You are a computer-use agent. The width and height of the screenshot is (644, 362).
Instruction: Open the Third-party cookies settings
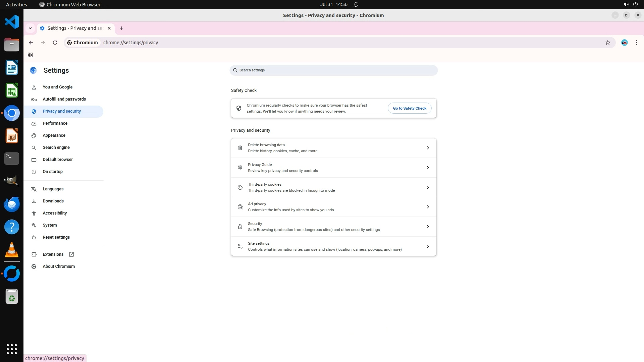(x=333, y=187)
